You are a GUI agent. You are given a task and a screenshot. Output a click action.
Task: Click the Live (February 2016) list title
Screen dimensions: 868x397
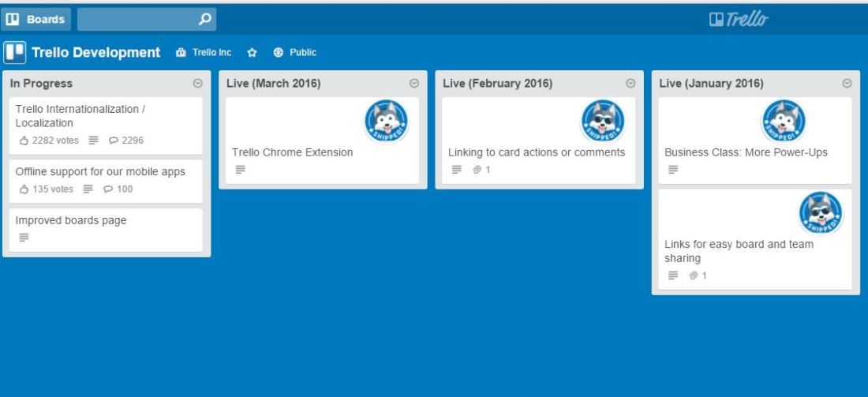click(x=498, y=84)
